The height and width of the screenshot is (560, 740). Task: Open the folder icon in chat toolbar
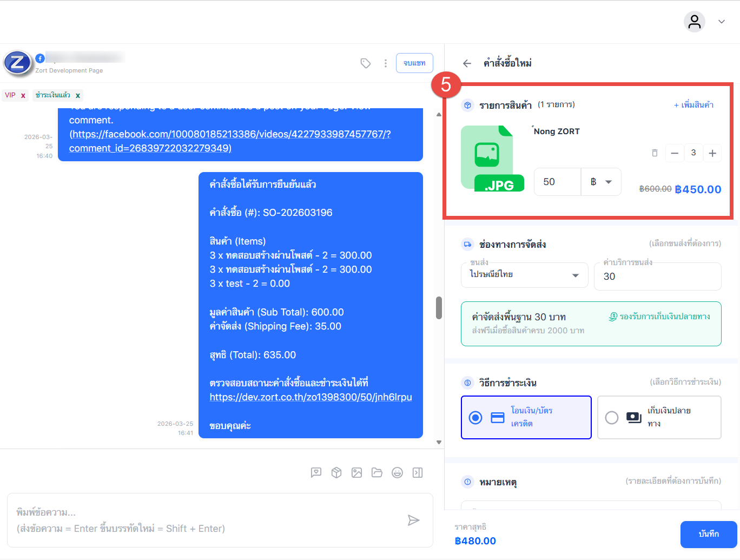point(377,473)
